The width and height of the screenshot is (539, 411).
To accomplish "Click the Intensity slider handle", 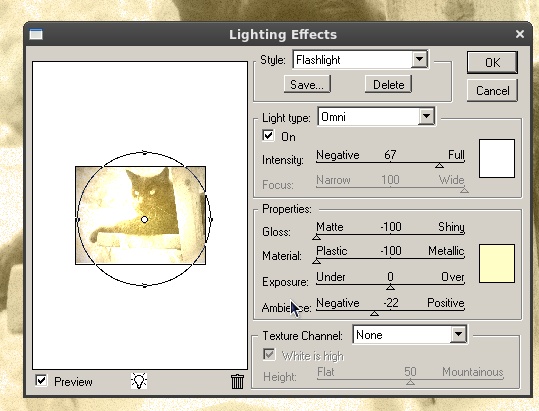I will coord(439,166).
